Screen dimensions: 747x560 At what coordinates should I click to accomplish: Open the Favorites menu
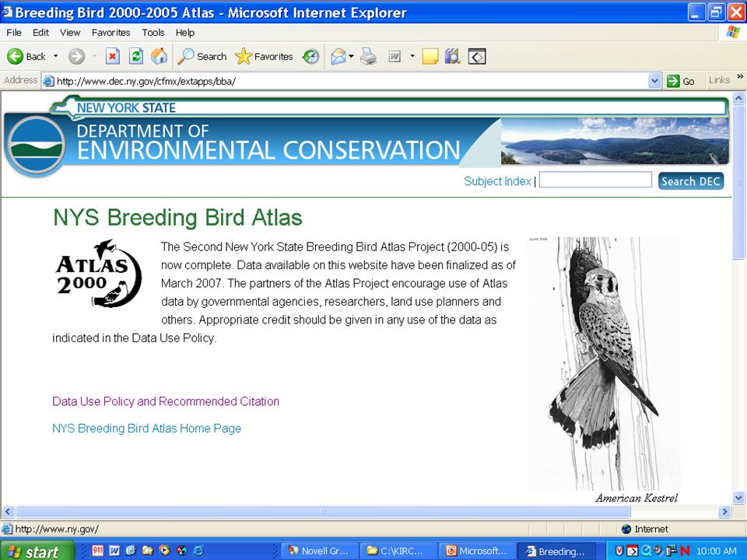coord(111,33)
